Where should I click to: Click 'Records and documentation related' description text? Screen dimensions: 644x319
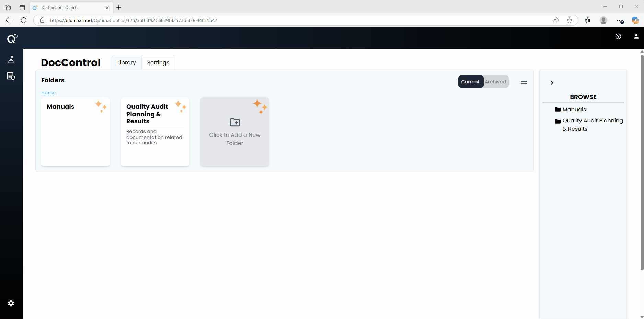154,137
